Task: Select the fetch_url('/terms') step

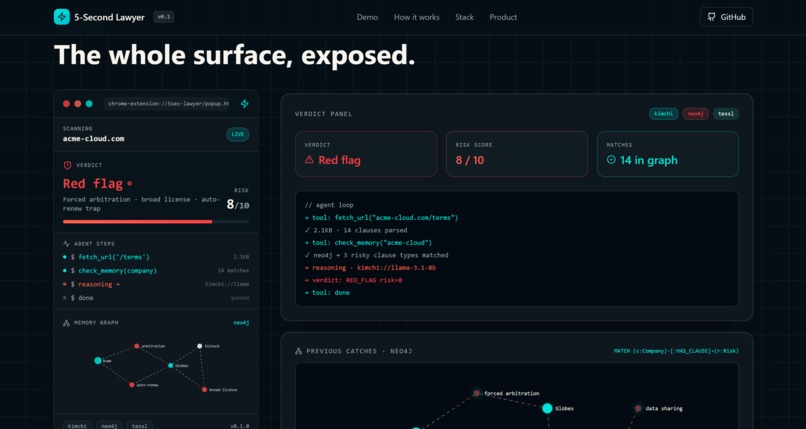Action: (x=156, y=257)
